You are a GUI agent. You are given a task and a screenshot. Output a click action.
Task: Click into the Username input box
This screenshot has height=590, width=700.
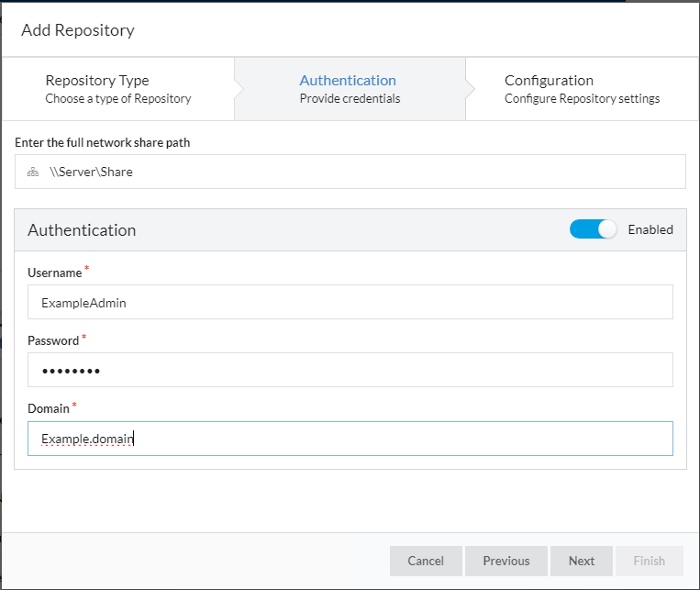(350, 302)
